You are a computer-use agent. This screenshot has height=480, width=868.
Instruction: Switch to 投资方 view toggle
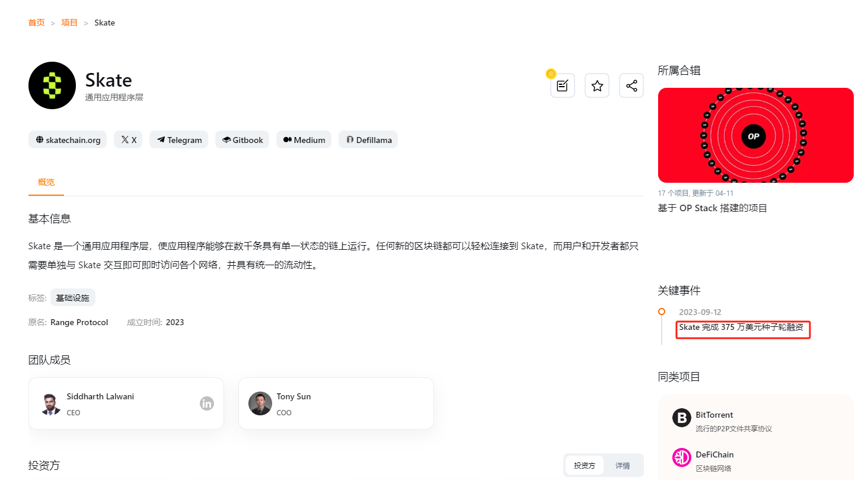(585, 466)
